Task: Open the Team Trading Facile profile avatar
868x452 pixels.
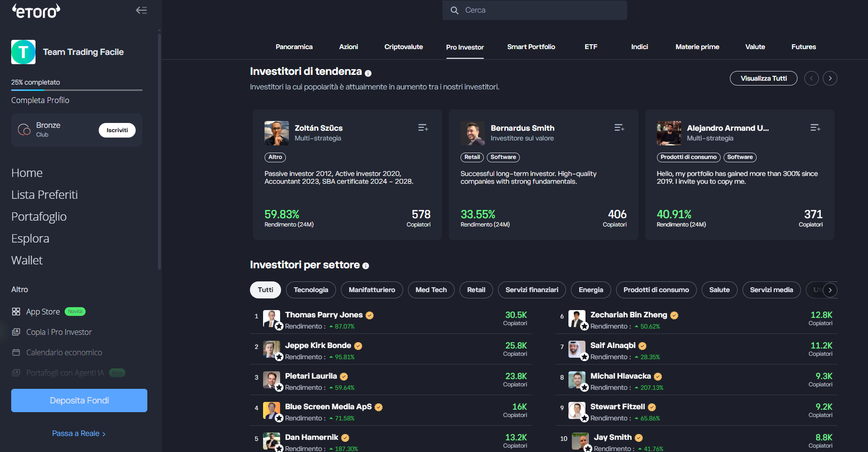Action: (x=23, y=52)
